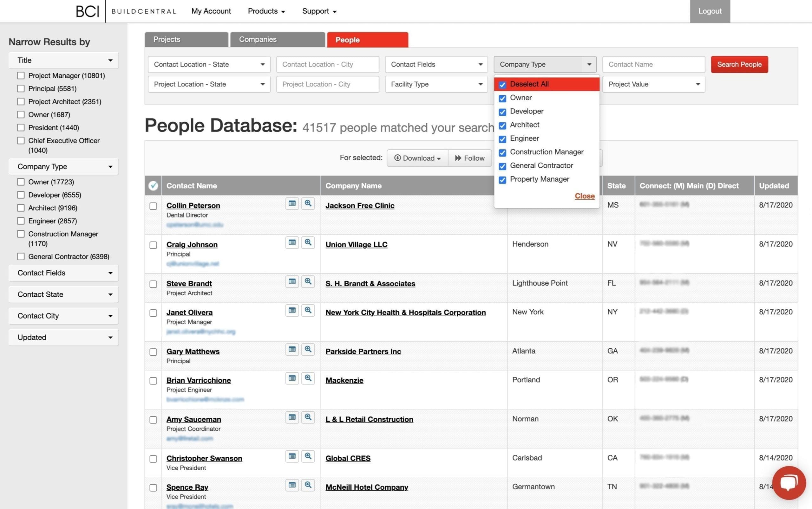Viewport: 812px width, 509px height.
Task: Check Principal (5581) title filter
Action: [21, 88]
